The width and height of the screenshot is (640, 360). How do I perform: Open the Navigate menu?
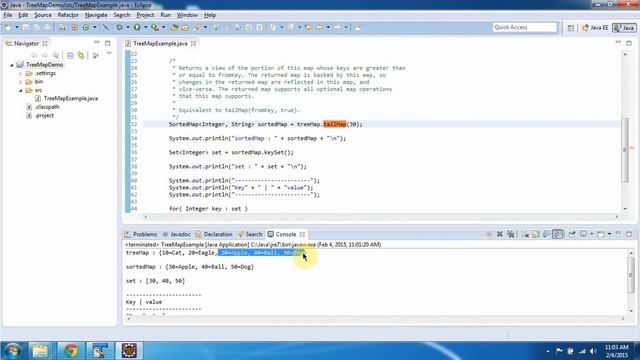[x=96, y=15]
